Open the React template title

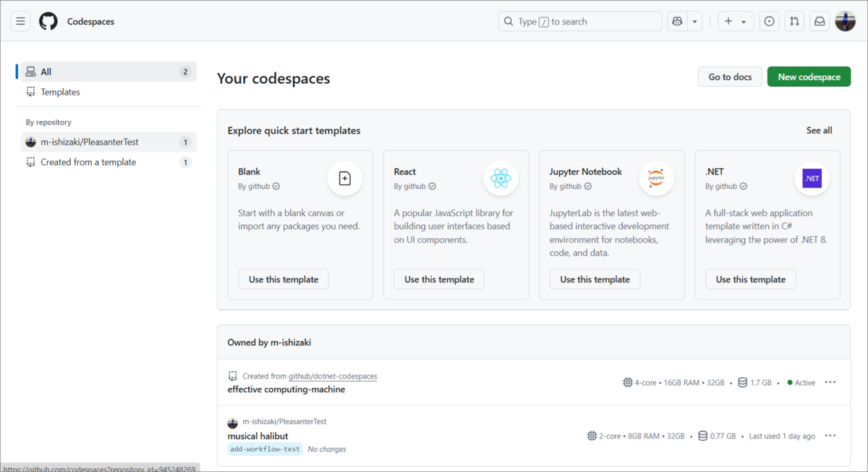(x=405, y=172)
